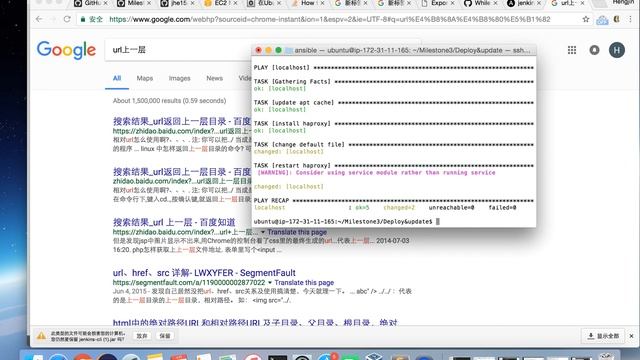Click the terminal prompt ubuntu@ip-172-31-11-165
This screenshot has width=640, height=360.
[x=343, y=222]
